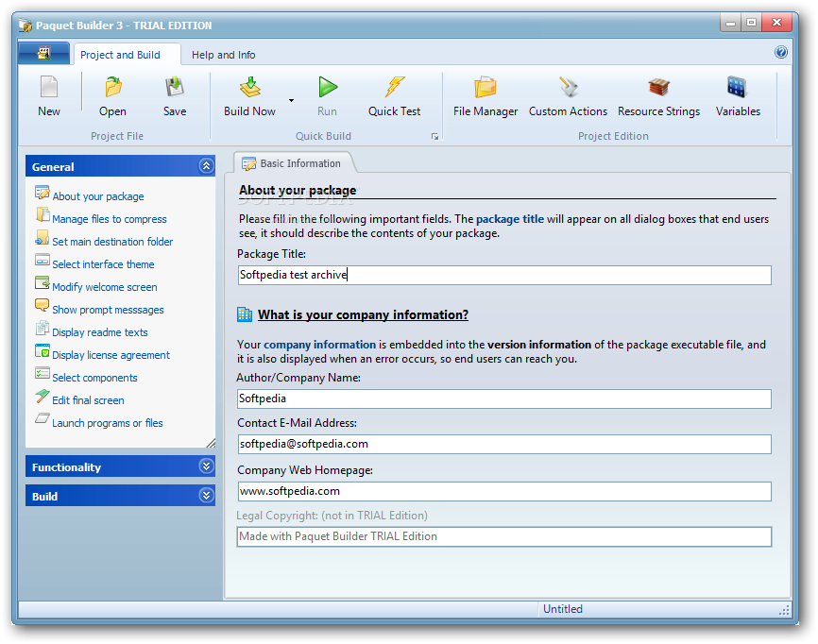Click the Build Now icon
Screen dimensions: 818x644
pyautogui.click(x=250, y=87)
